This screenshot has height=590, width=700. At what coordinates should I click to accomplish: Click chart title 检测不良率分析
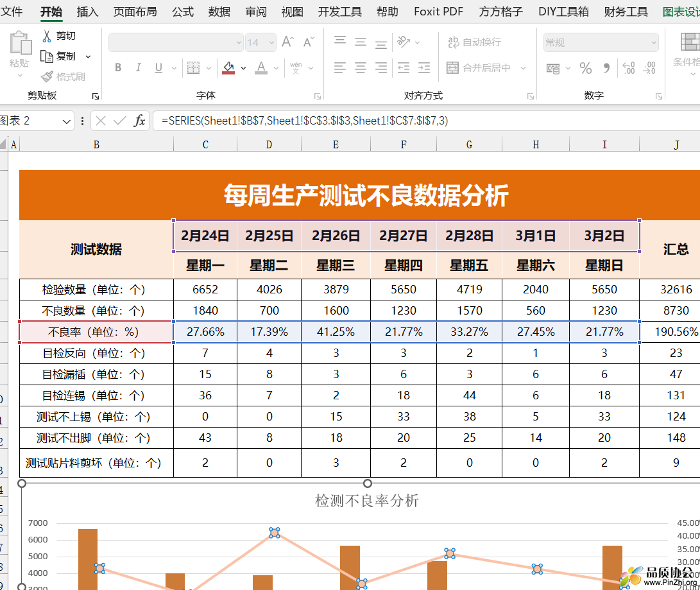pyautogui.click(x=367, y=500)
